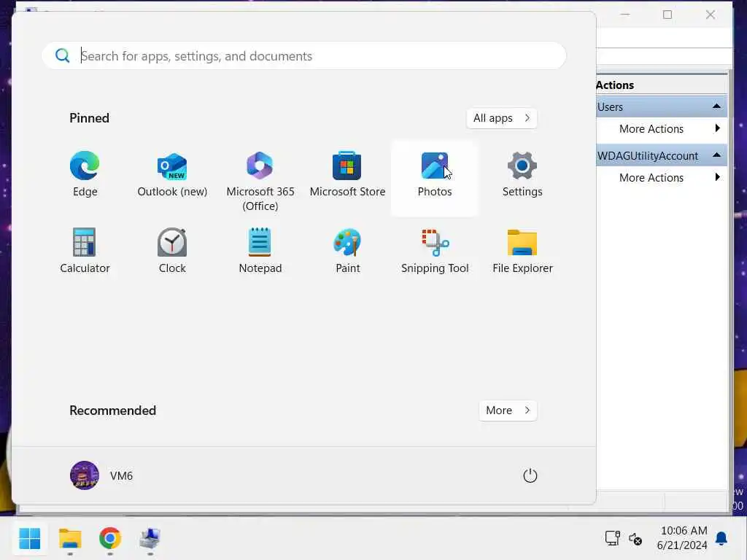The image size is (747, 560).
Task: Minimize the background management window
Action: click(x=625, y=15)
